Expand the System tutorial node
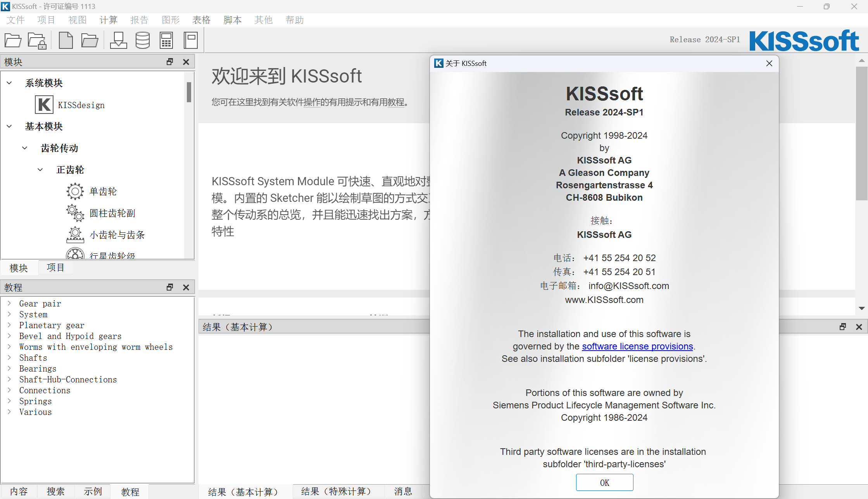 coord(9,314)
